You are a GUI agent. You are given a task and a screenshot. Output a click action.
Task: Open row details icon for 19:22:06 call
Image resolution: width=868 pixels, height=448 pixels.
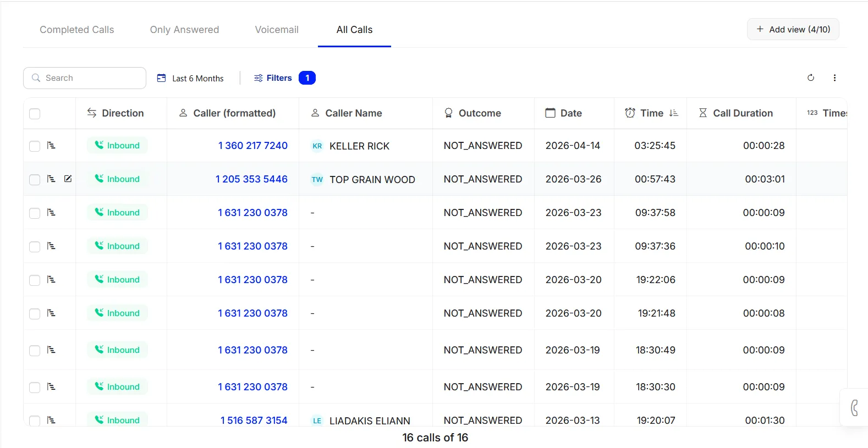[51, 279]
